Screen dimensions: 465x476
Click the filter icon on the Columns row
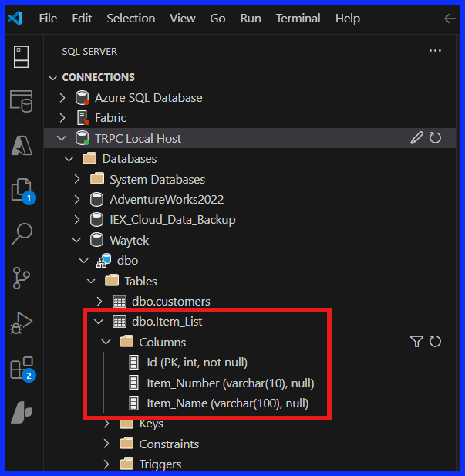pyautogui.click(x=416, y=342)
